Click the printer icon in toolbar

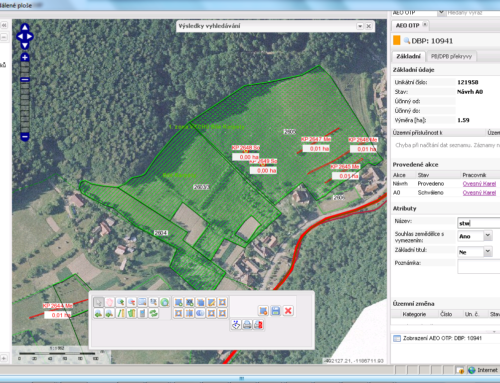pos(247,325)
